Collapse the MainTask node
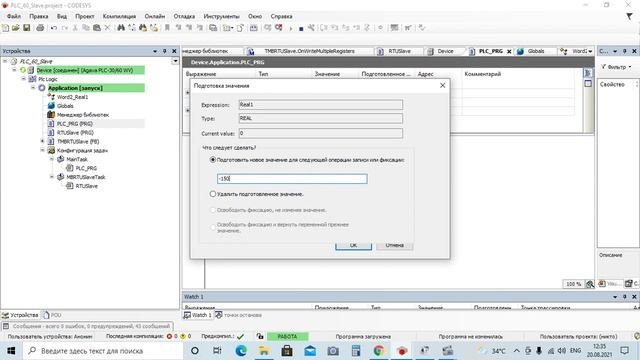This screenshot has height=360, width=640. pyautogui.click(x=52, y=159)
